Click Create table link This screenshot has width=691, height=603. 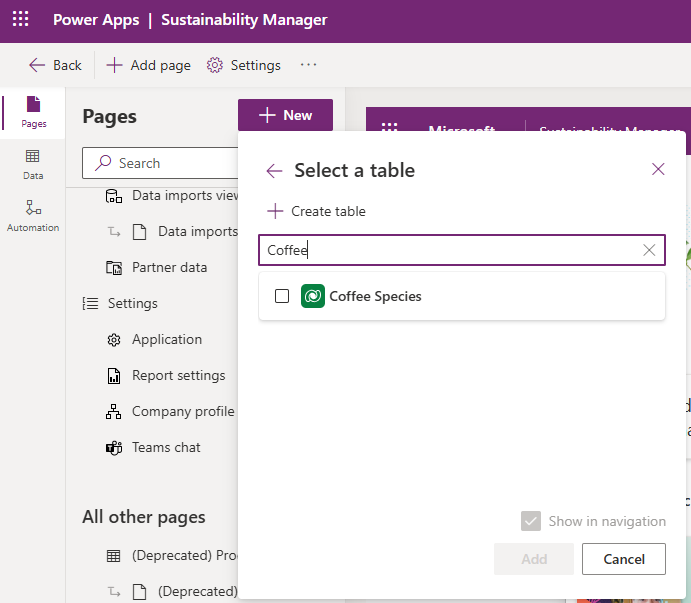[x=316, y=211]
